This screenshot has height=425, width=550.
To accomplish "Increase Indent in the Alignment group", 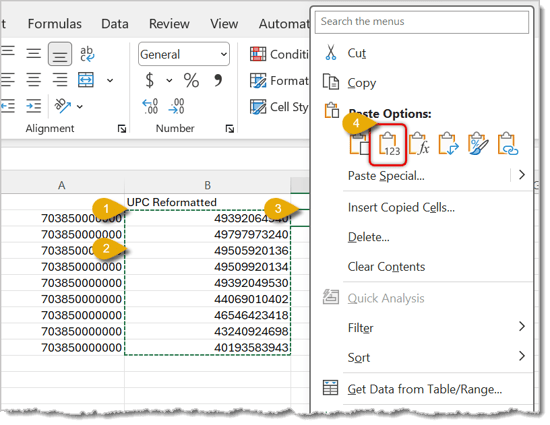I will pyautogui.click(x=34, y=106).
